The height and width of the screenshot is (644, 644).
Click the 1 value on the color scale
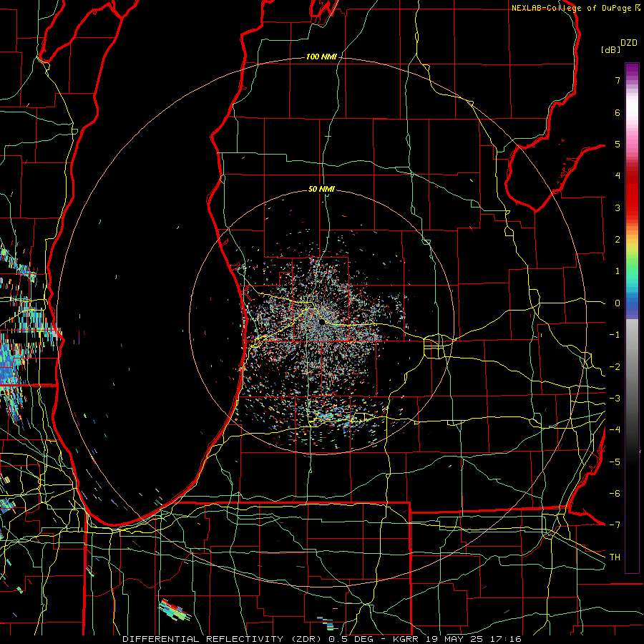coord(618,271)
